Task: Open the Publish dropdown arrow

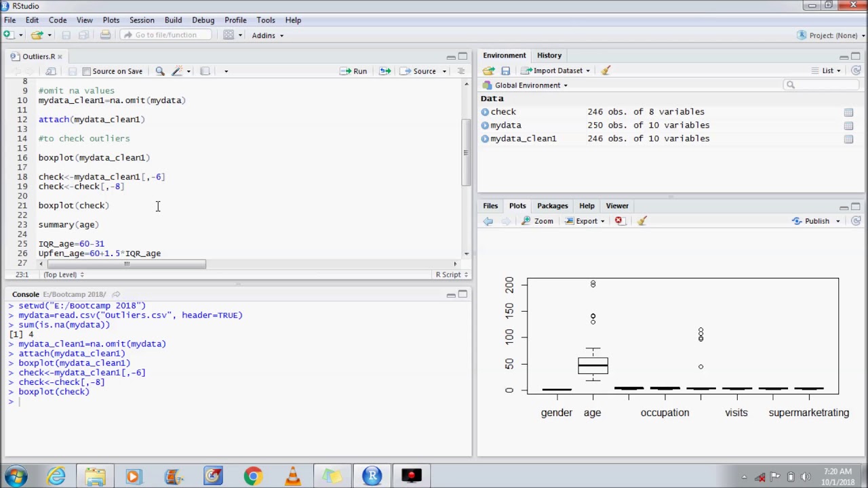Action: pos(837,221)
